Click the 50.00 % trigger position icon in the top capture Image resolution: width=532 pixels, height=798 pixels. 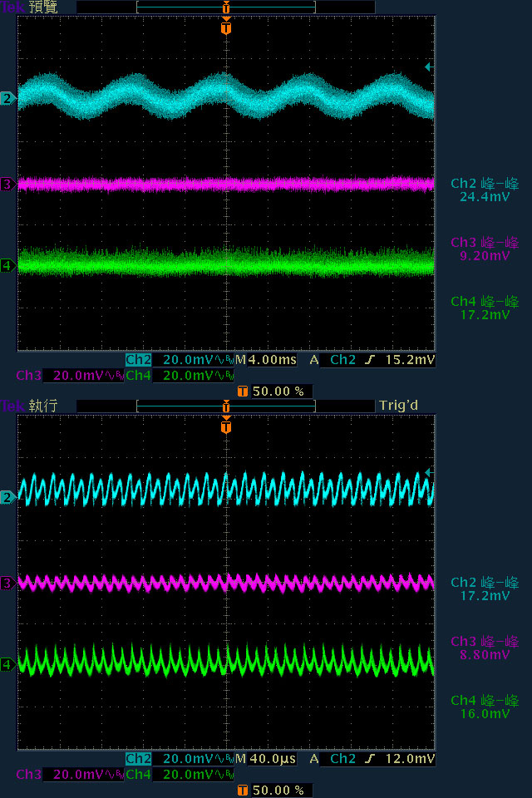pos(243,392)
